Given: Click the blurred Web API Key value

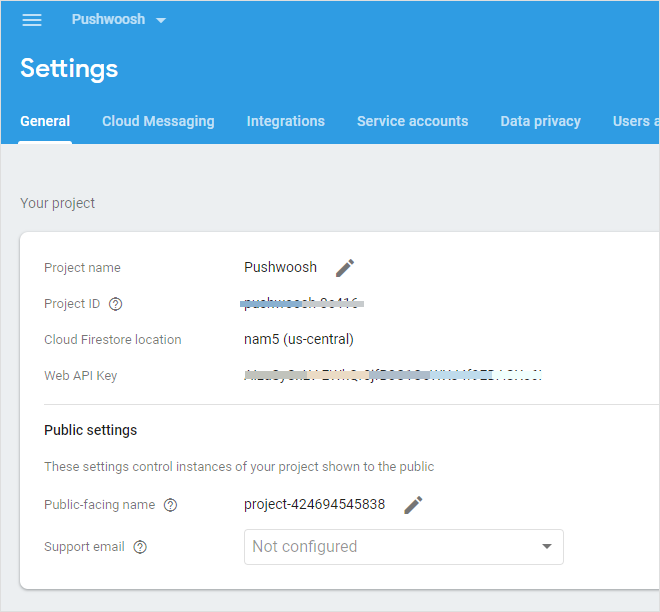Looking at the screenshot, I should pos(392,376).
